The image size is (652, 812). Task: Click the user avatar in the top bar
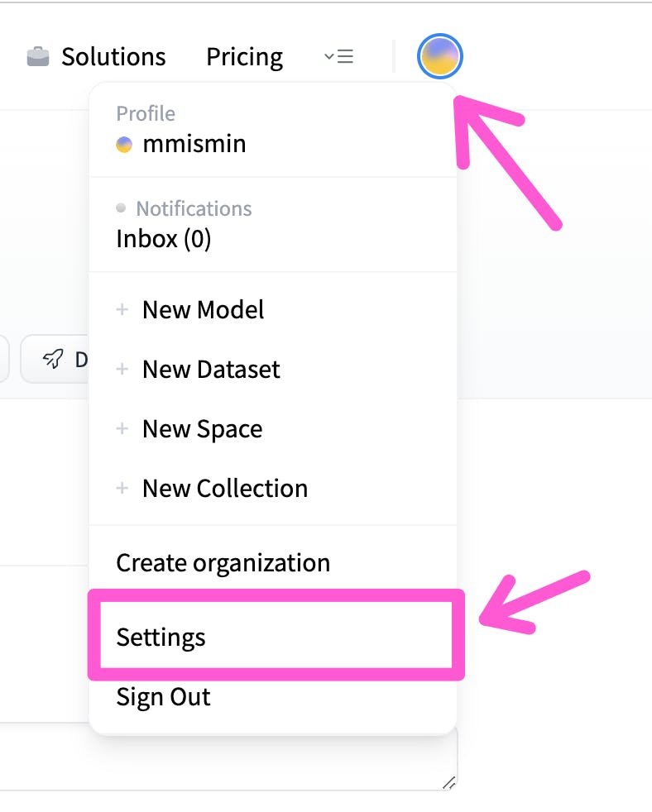(440, 57)
